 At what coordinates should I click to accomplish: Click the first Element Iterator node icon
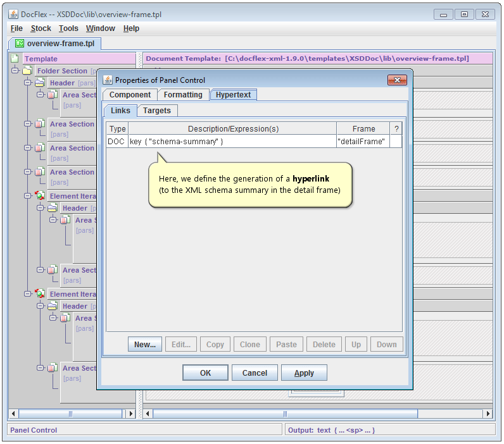pos(40,196)
